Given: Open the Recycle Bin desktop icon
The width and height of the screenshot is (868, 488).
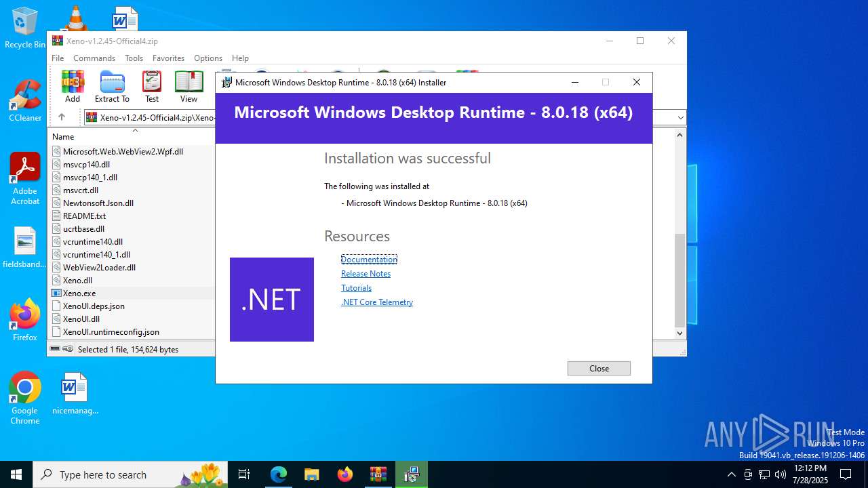Looking at the screenshot, I should click(x=25, y=28).
